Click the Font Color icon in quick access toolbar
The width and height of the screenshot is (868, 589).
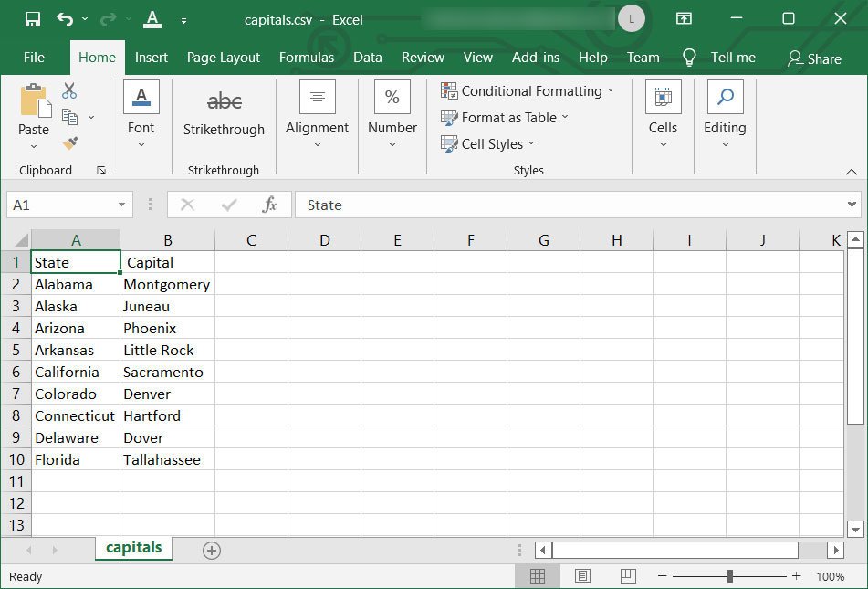(x=152, y=19)
